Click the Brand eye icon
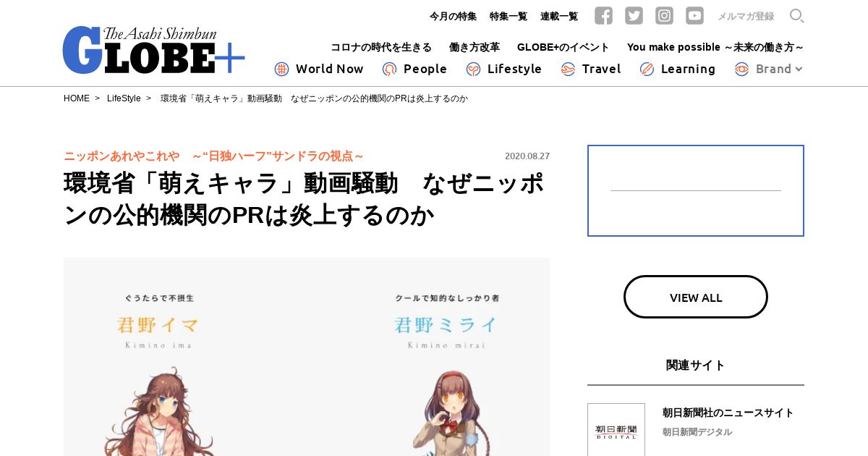 (741, 69)
